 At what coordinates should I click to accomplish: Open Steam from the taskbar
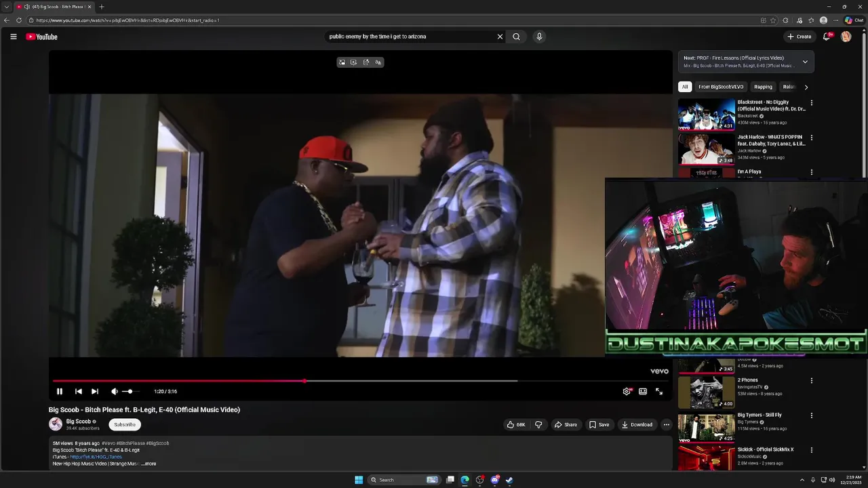(509, 480)
